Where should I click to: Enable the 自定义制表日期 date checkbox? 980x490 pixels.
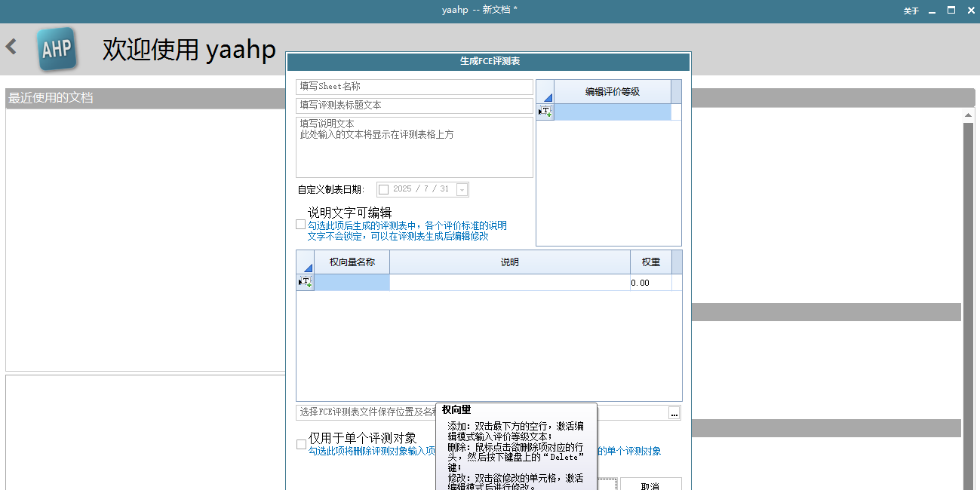tap(383, 189)
